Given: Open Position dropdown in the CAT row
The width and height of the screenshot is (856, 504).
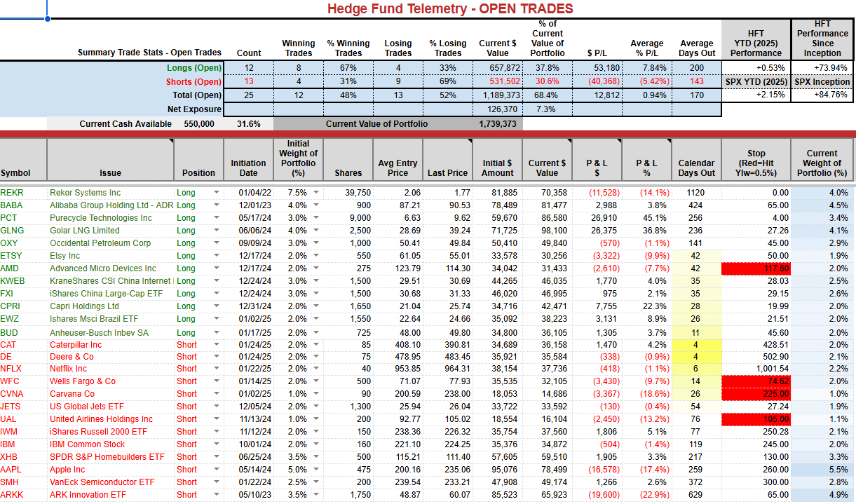Looking at the screenshot, I should coord(217,345).
